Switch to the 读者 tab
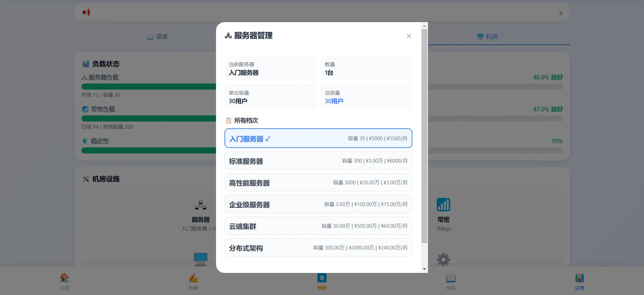Image resolution: width=644 pixels, height=295 pixels. [157, 37]
